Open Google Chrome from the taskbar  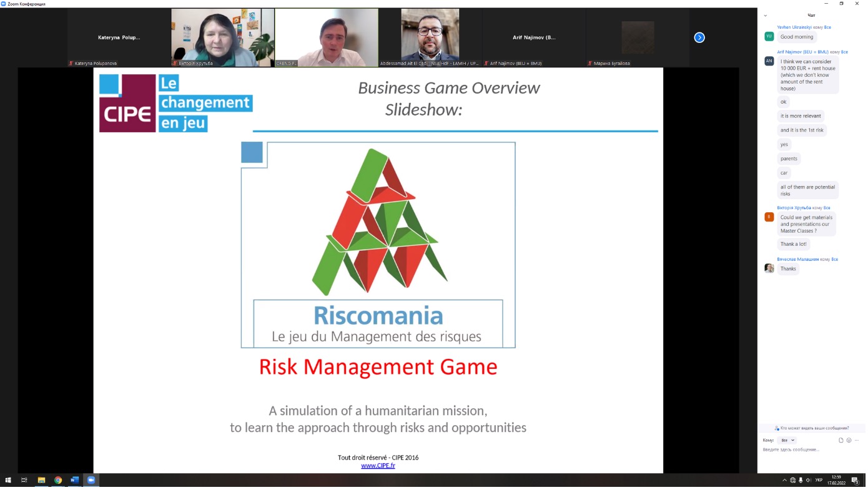pos(58,480)
